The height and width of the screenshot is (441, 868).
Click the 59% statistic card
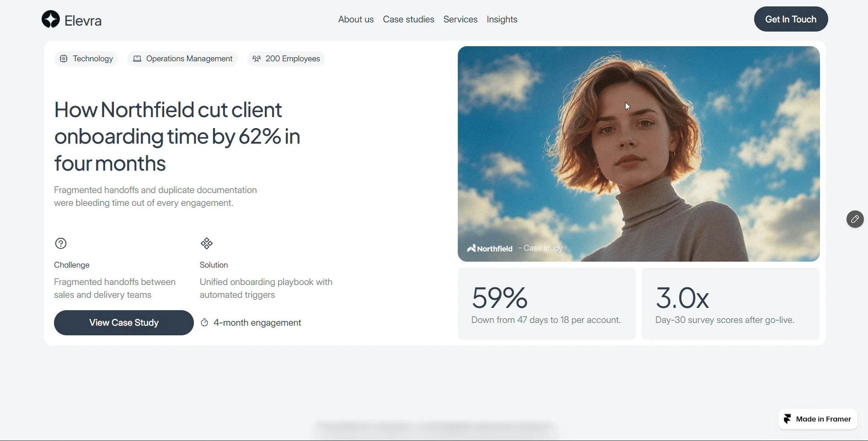click(x=547, y=304)
